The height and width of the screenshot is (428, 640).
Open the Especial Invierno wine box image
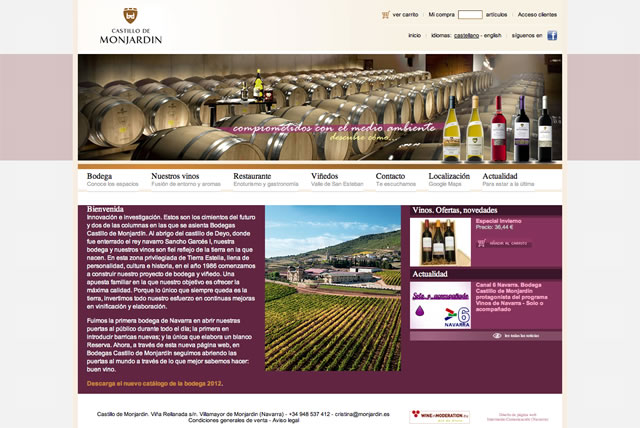pyautogui.click(x=440, y=242)
